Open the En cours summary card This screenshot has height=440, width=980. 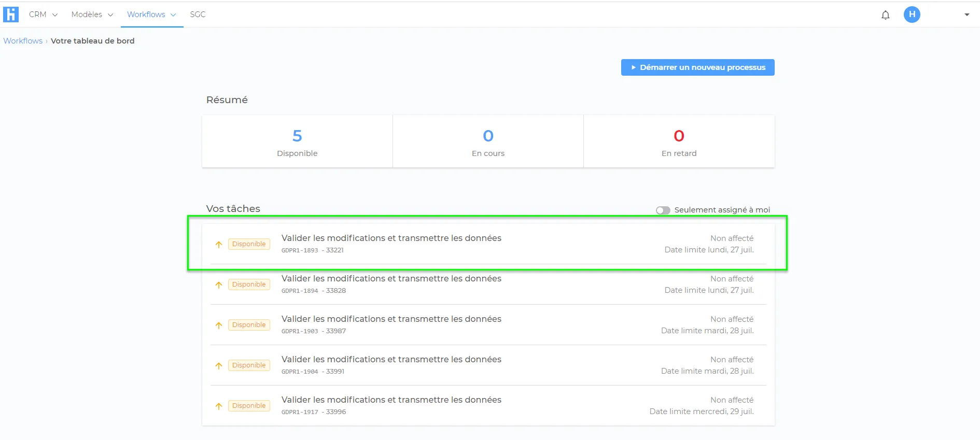coord(488,141)
